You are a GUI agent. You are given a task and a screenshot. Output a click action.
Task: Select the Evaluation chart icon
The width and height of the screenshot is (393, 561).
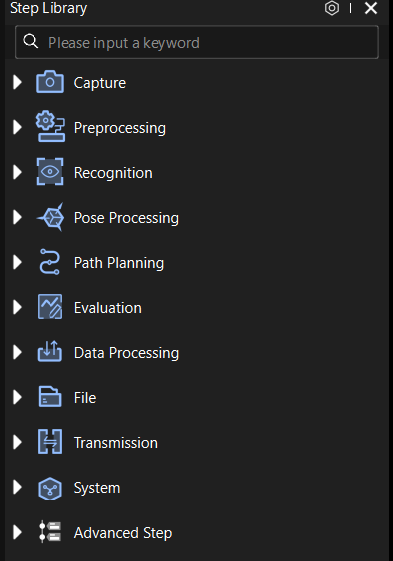coord(50,307)
